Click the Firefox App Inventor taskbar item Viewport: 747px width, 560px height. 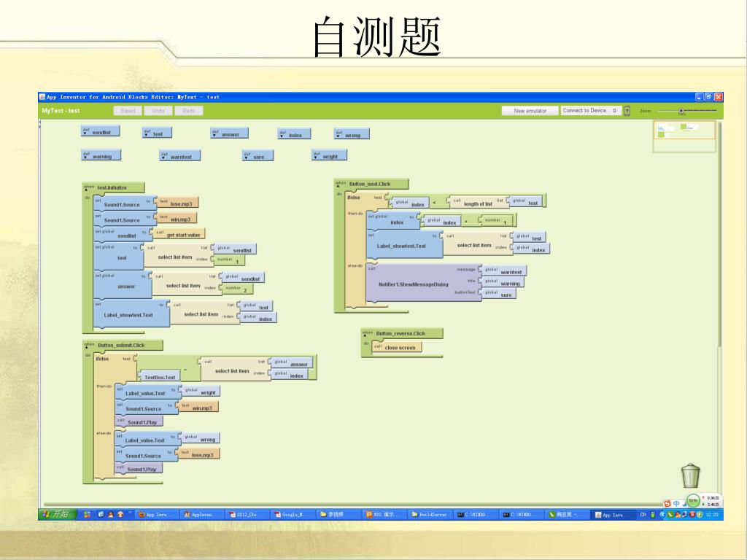tap(156, 514)
